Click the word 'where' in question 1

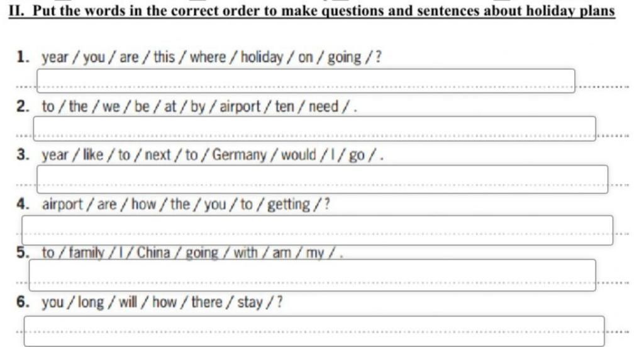[x=208, y=57]
